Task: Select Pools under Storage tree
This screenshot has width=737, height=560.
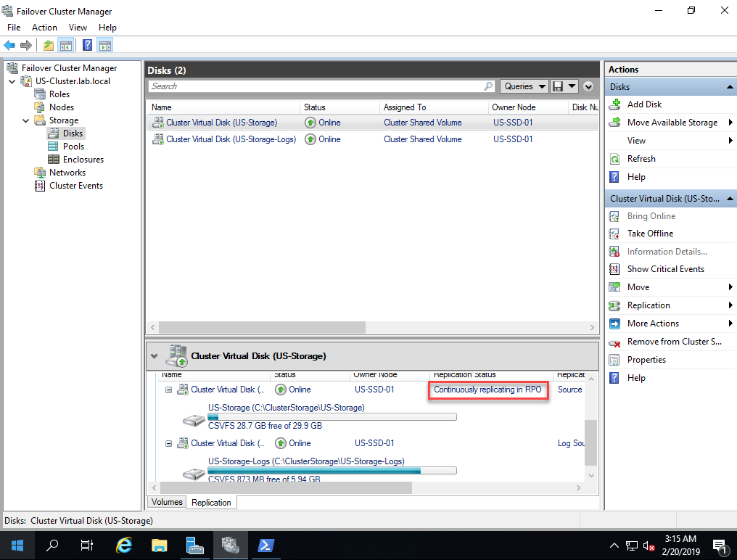Action: coord(73,147)
